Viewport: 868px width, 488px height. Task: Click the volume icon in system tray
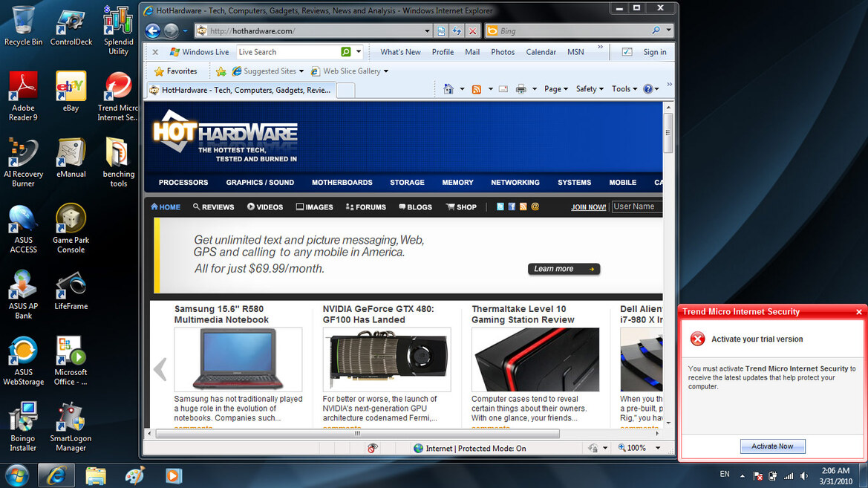click(804, 476)
